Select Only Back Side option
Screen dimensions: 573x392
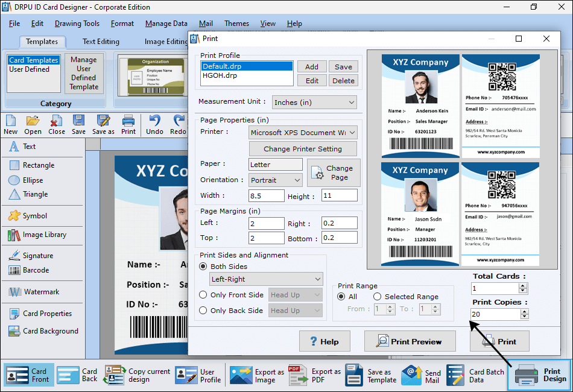click(203, 311)
